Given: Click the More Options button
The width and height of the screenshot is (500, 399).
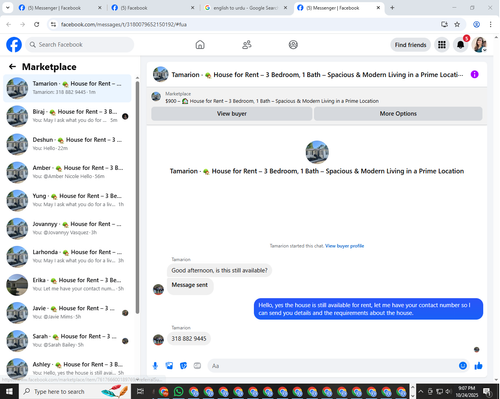Looking at the screenshot, I should pyautogui.click(x=398, y=114).
